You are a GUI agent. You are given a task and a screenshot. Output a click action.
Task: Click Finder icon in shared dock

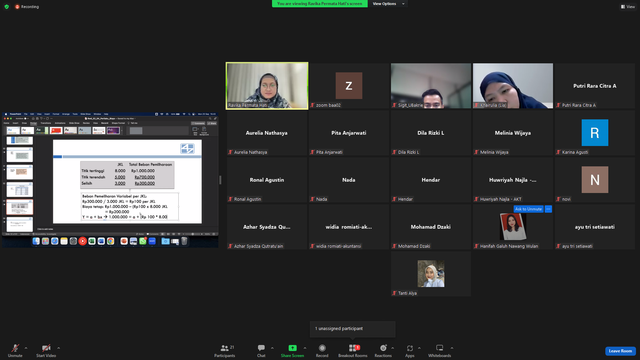click(x=36, y=241)
